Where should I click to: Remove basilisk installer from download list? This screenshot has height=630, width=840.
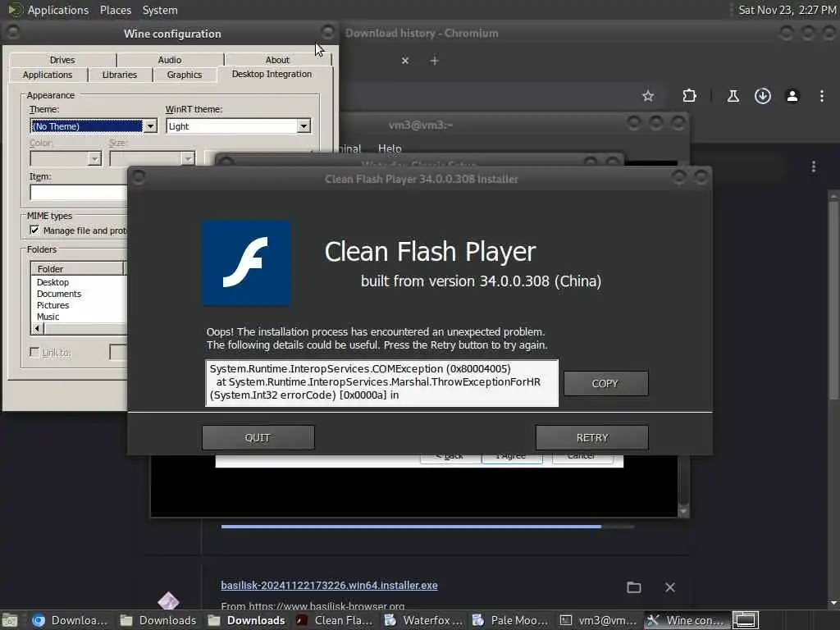[x=670, y=587]
